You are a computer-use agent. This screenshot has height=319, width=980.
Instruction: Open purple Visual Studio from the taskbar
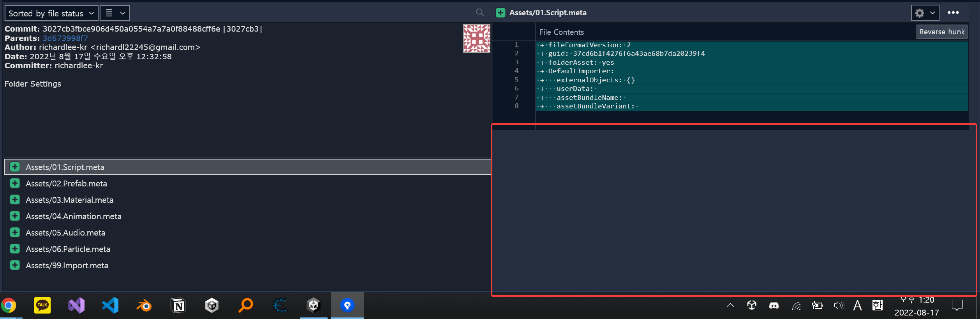click(x=76, y=305)
